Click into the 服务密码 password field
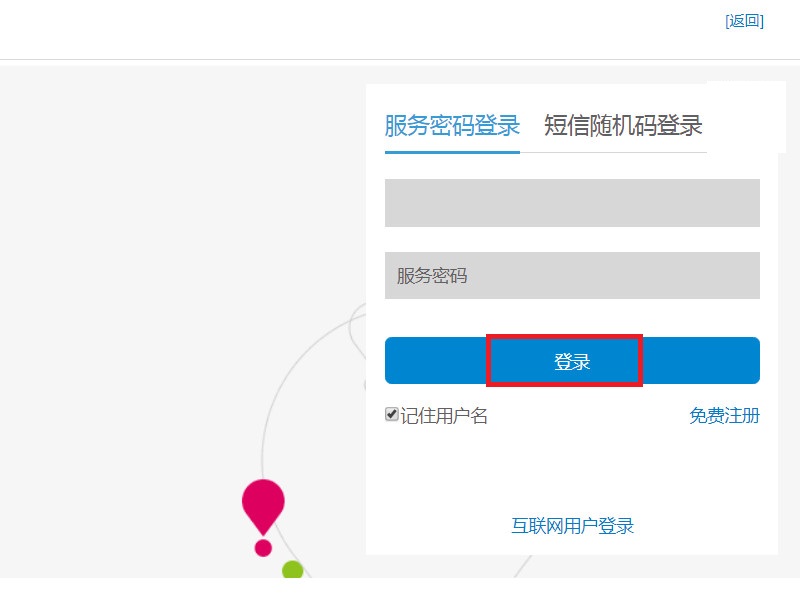 (x=572, y=276)
